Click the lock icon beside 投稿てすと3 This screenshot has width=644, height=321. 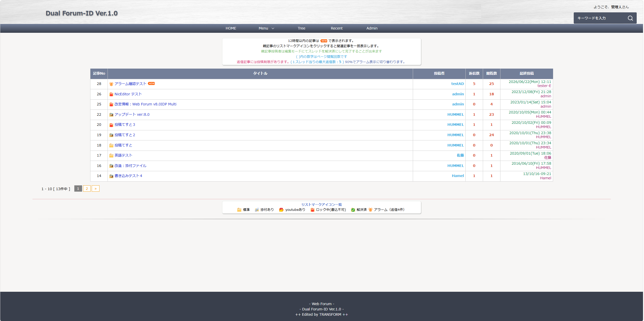pyautogui.click(x=111, y=125)
